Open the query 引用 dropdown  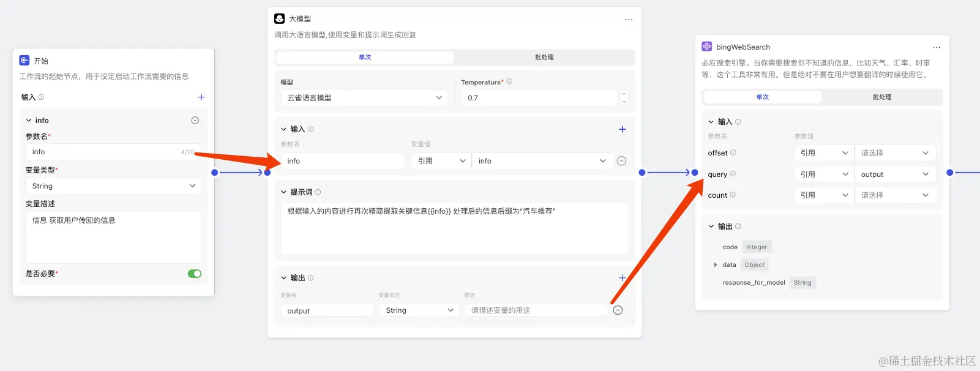(824, 174)
